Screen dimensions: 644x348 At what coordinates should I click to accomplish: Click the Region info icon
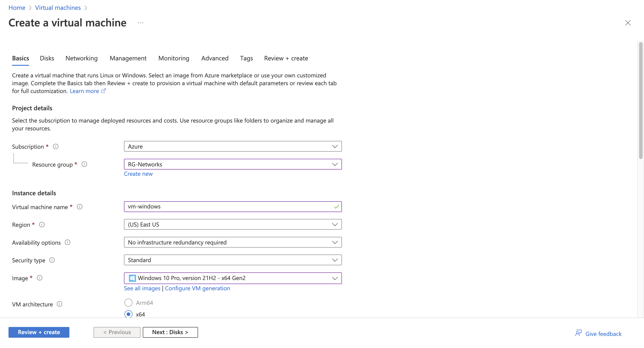42,224
